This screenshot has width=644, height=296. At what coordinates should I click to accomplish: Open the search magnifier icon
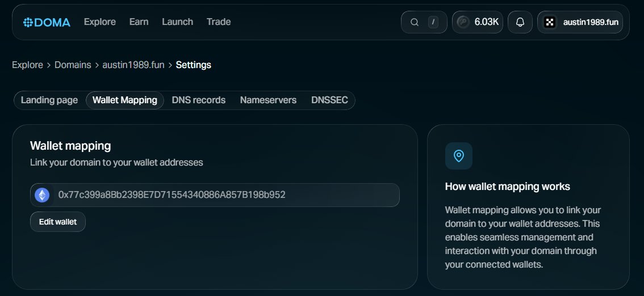(x=415, y=22)
